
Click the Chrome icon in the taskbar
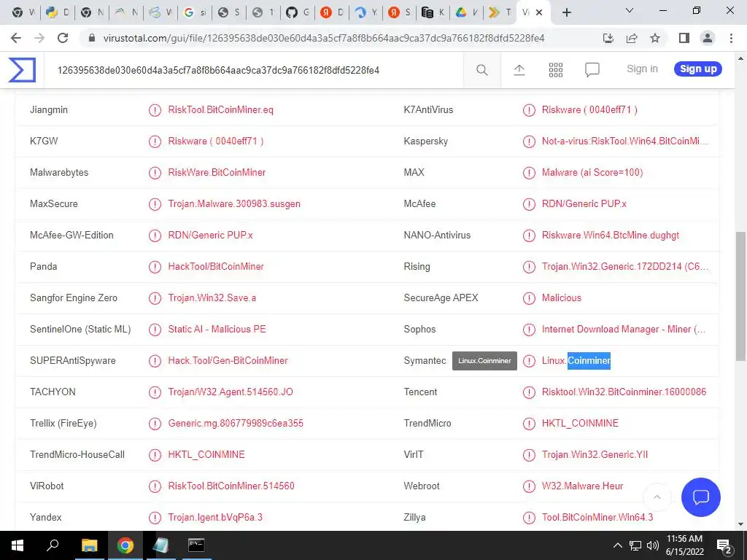click(x=125, y=545)
